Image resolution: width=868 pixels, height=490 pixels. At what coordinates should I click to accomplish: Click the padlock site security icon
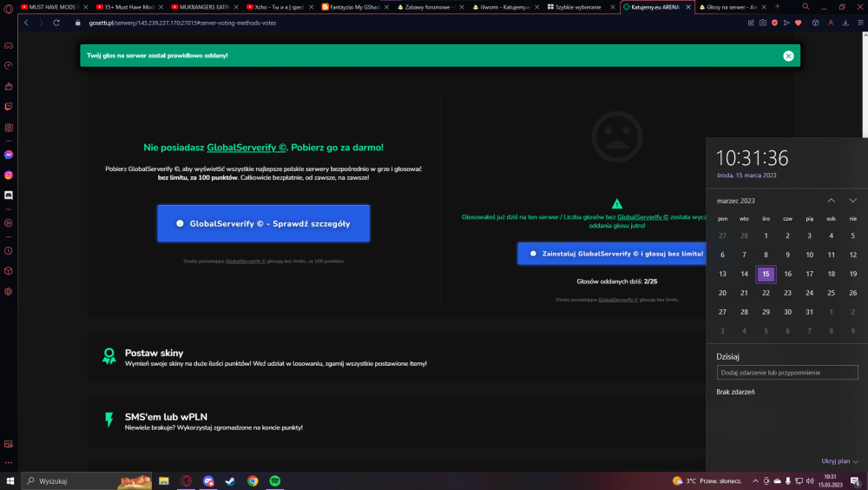pyautogui.click(x=77, y=23)
